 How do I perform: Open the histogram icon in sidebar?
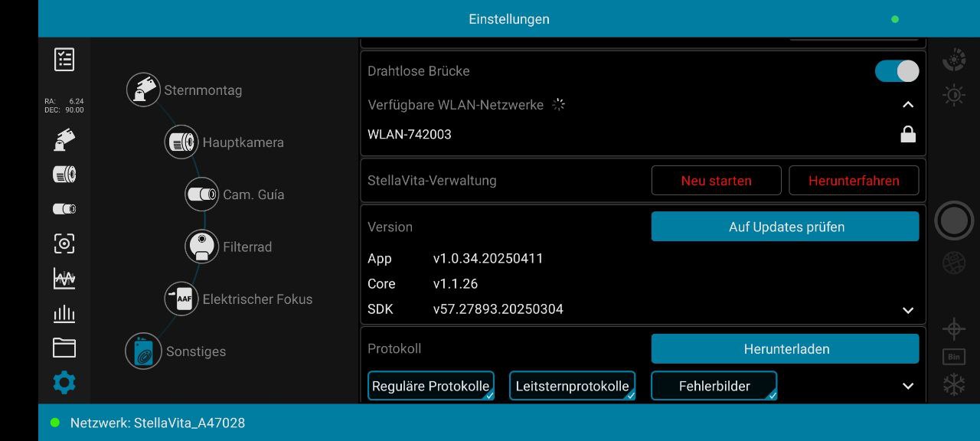64,313
